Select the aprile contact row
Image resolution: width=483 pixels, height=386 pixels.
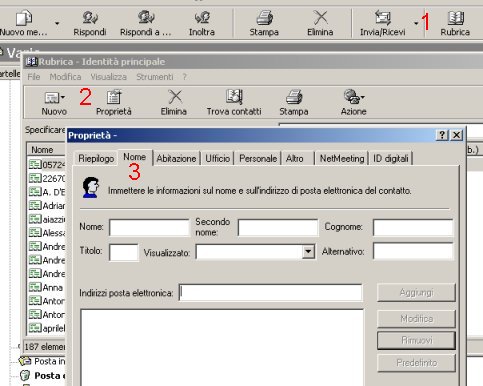click(47, 328)
